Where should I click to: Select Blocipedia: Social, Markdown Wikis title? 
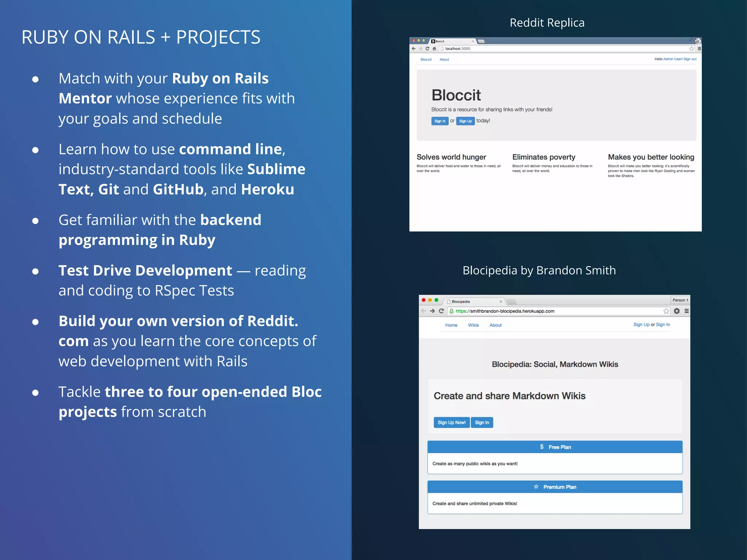pos(555,364)
